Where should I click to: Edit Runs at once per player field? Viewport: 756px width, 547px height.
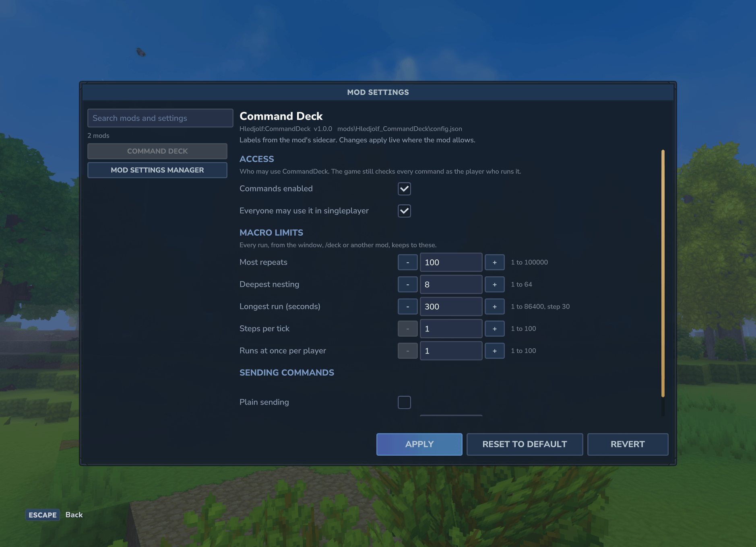click(x=451, y=351)
